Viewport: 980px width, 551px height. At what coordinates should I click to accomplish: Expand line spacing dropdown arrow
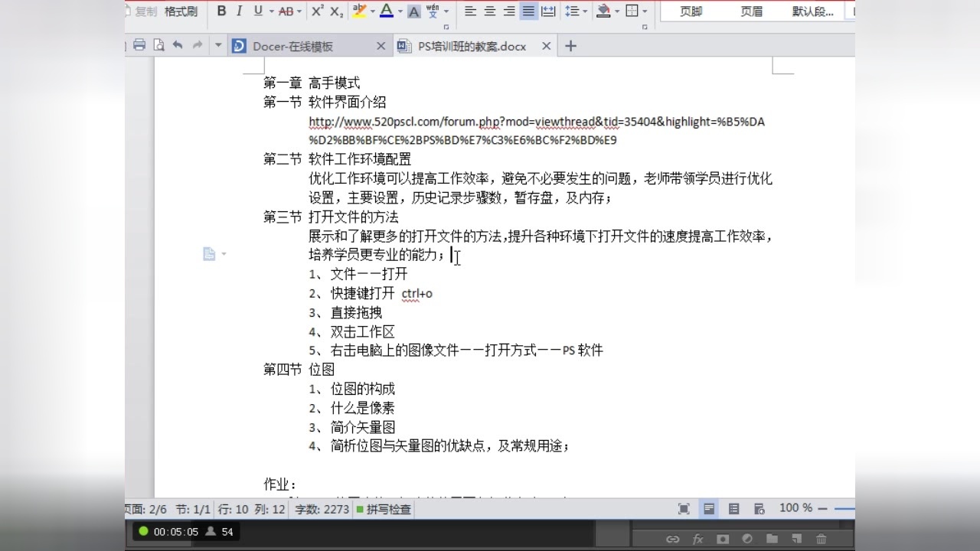click(585, 11)
